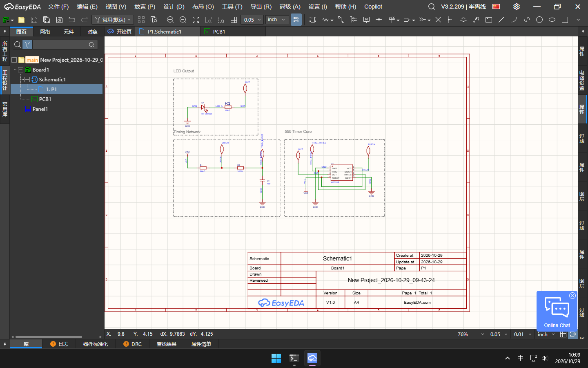Viewport: 588px width, 368px height.
Task: Open the folder icon in the top toolbar
Action: point(22,20)
